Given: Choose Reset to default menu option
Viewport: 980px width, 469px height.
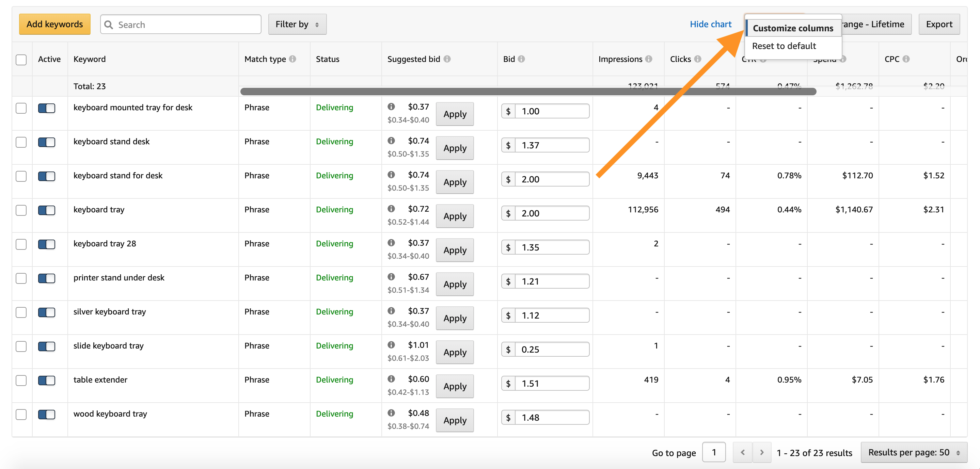Looking at the screenshot, I should click(784, 46).
